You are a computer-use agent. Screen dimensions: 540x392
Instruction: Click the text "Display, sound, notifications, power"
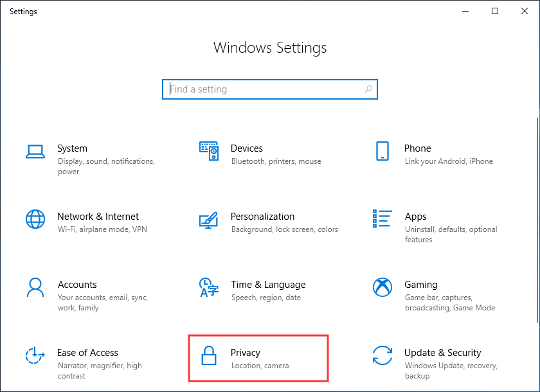click(x=106, y=166)
